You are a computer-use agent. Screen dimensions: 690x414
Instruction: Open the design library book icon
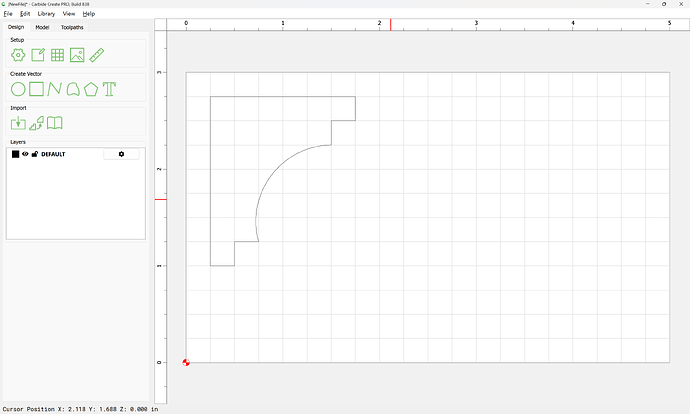click(55, 123)
